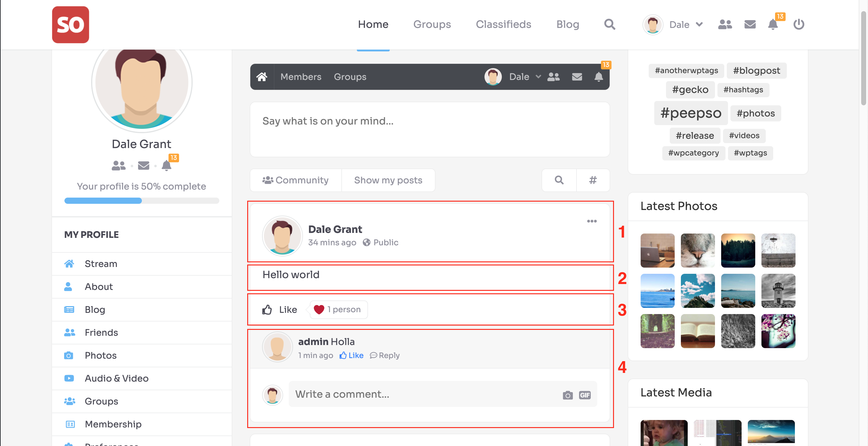
Task: Click home icon in dark toolbar
Action: pos(262,77)
